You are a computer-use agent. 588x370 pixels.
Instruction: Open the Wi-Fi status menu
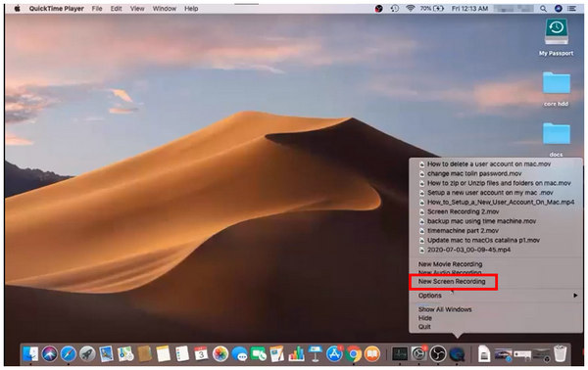click(x=411, y=8)
